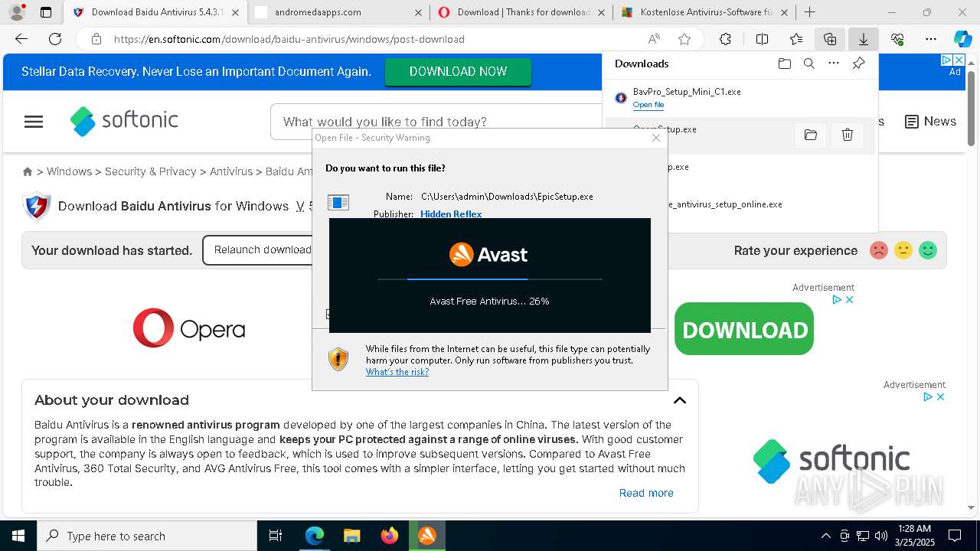Search downloads with magnifier icon

click(808, 64)
